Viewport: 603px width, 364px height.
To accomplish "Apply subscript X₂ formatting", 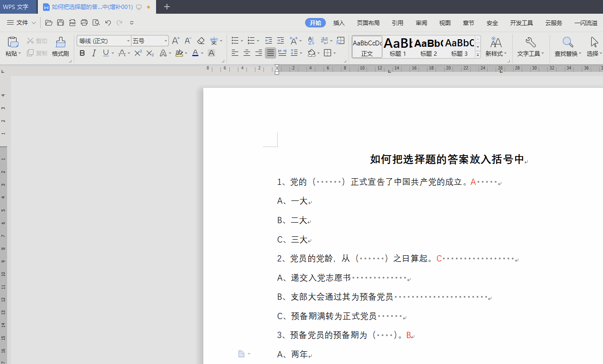I will coord(150,53).
